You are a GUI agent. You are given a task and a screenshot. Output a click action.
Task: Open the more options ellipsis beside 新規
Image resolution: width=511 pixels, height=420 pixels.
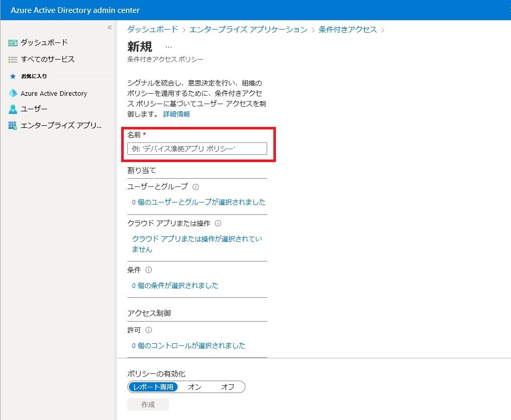(168, 47)
